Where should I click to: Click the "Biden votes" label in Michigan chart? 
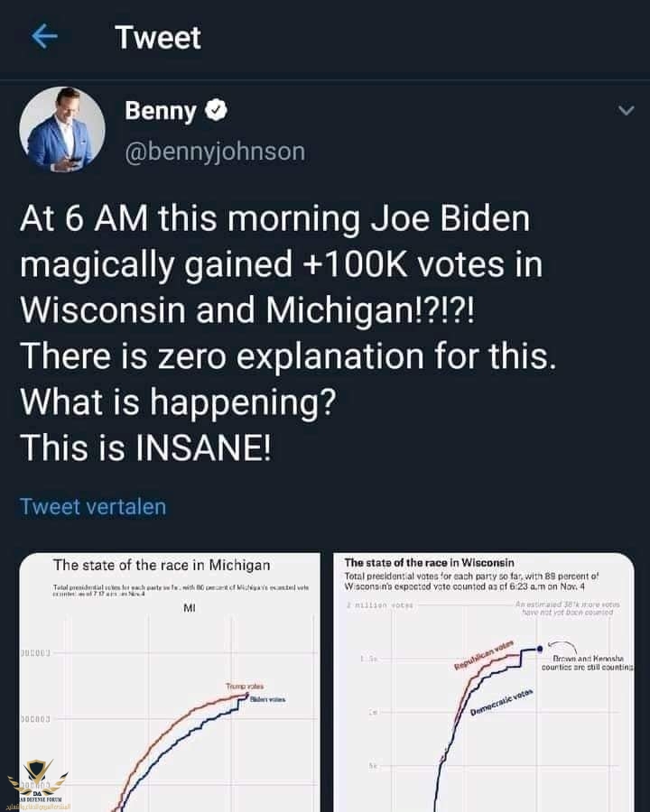[267, 700]
